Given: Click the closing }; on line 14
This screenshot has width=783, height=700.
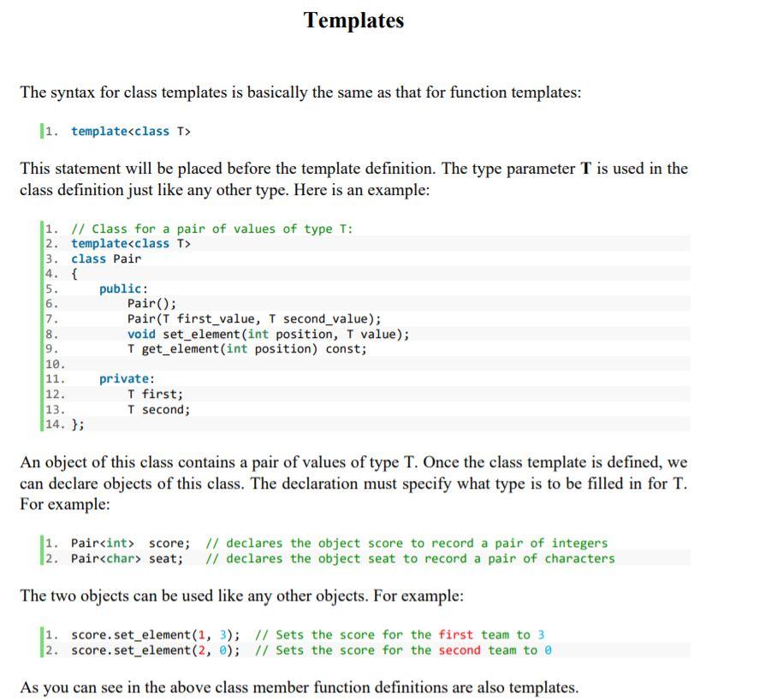Looking at the screenshot, I should [x=75, y=424].
